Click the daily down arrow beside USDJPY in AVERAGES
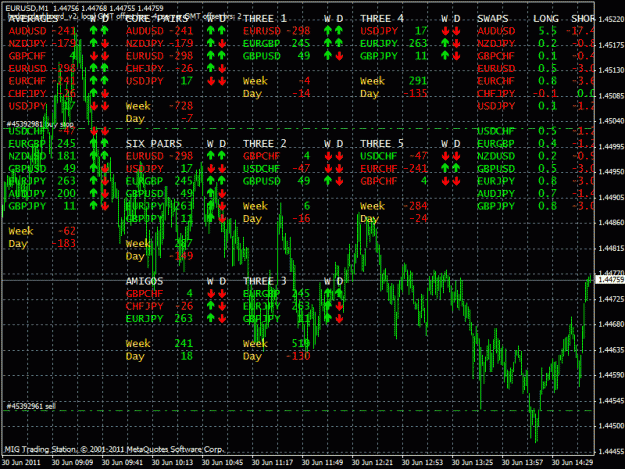The image size is (625, 469). (105, 106)
